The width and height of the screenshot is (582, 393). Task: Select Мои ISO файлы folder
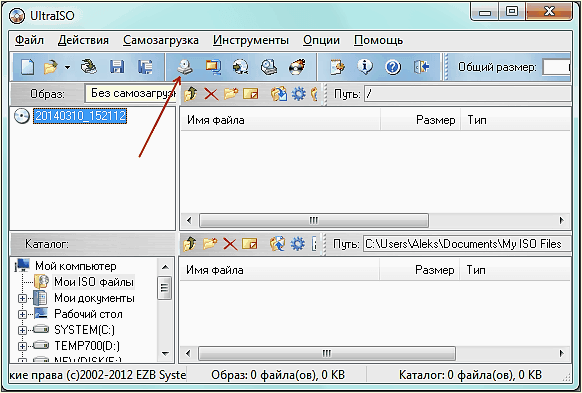(94, 282)
